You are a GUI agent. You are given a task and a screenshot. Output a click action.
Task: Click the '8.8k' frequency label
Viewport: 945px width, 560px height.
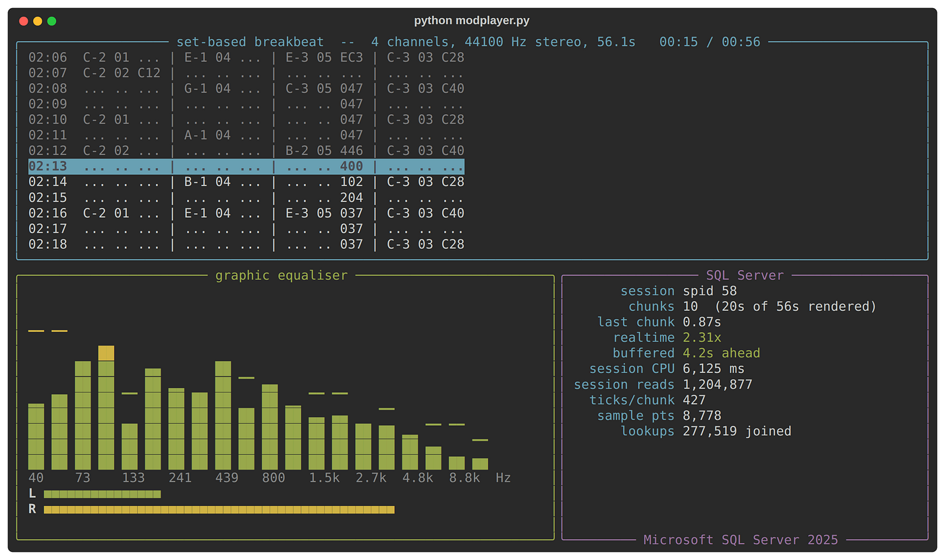[464, 478]
